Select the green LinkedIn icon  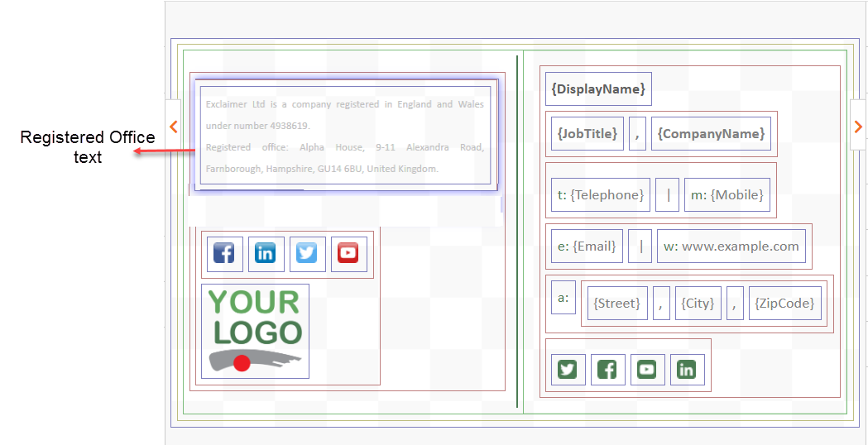pos(687,369)
